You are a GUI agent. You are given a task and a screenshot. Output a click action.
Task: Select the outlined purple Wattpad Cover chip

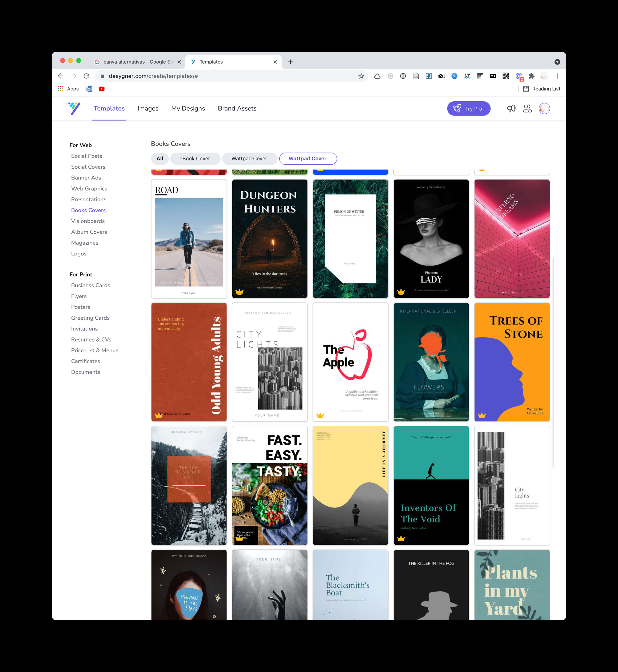point(308,159)
